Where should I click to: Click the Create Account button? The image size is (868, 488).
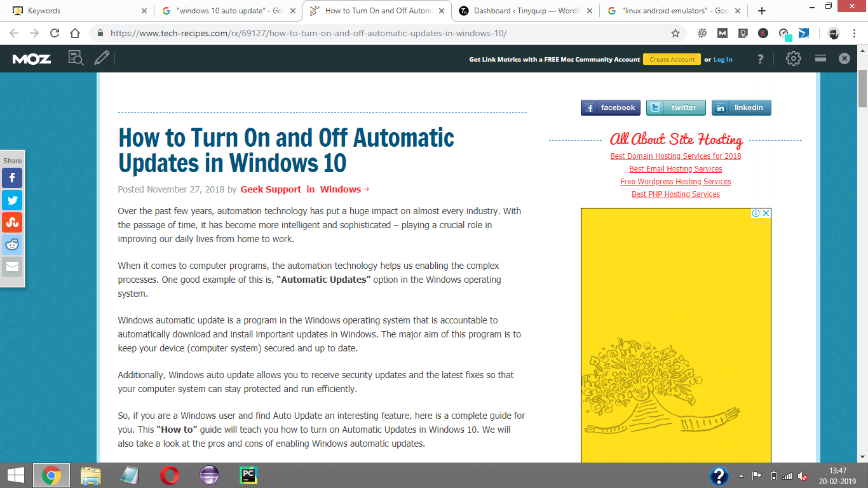click(672, 59)
